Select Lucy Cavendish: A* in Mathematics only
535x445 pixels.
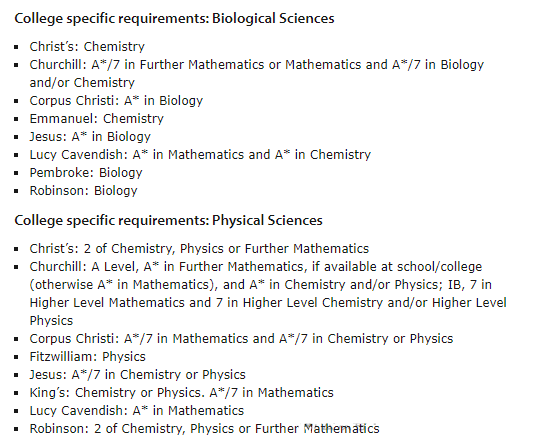coord(136,411)
